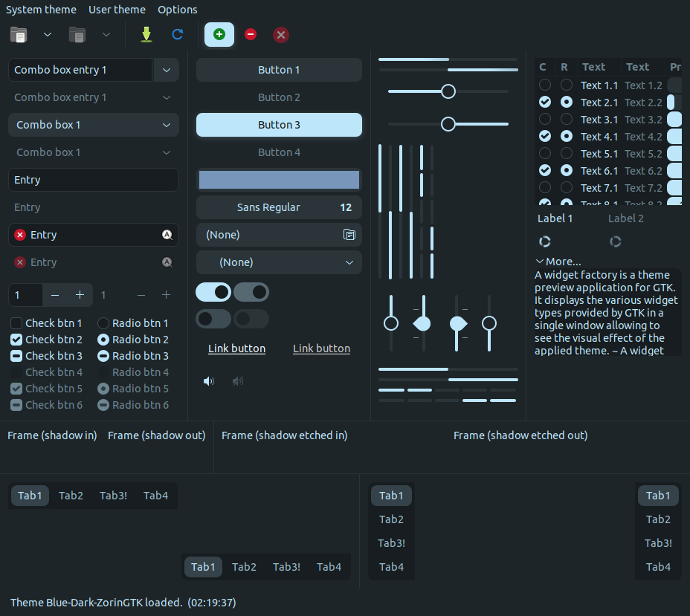Click the speaker volume icon
Viewport: 690px width, 616px height.
click(209, 381)
